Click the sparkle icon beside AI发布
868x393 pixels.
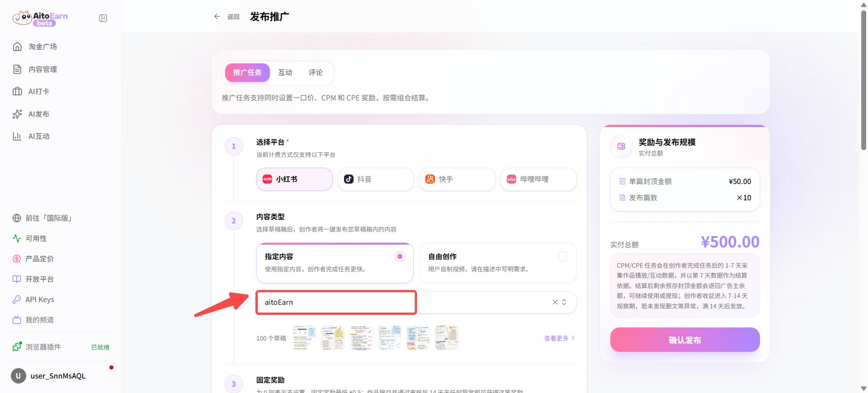(17, 114)
